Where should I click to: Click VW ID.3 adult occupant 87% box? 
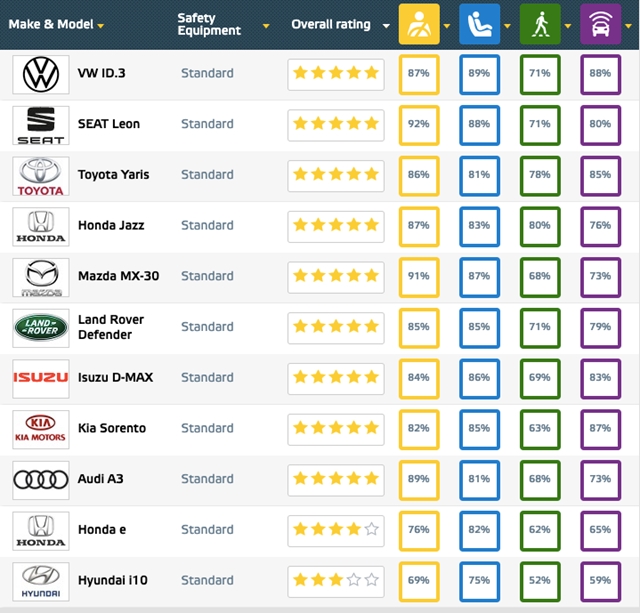click(x=418, y=73)
